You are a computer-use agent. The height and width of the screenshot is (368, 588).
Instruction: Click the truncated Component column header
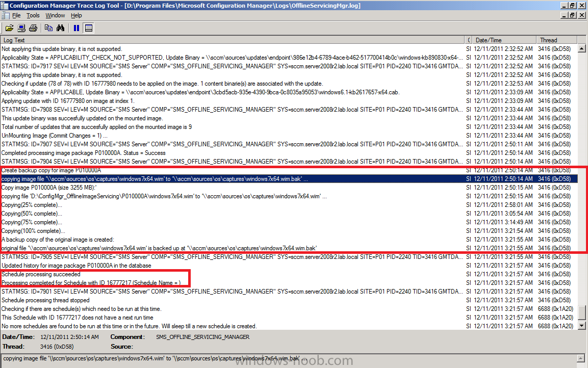point(469,40)
